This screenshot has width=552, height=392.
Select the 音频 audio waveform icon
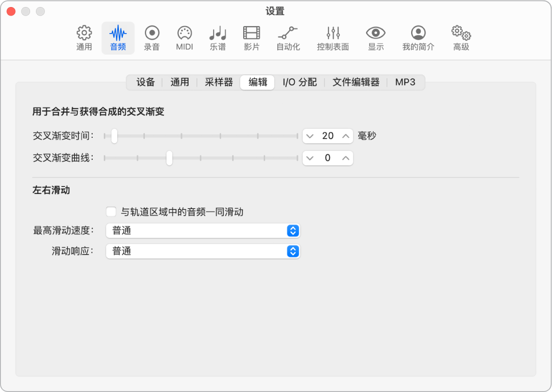coord(118,34)
